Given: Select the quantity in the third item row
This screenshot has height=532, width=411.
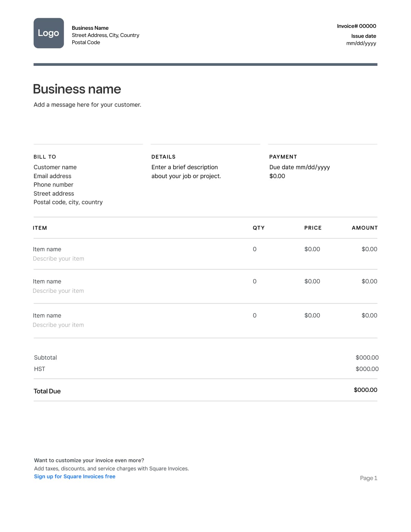Looking at the screenshot, I should tap(254, 316).
